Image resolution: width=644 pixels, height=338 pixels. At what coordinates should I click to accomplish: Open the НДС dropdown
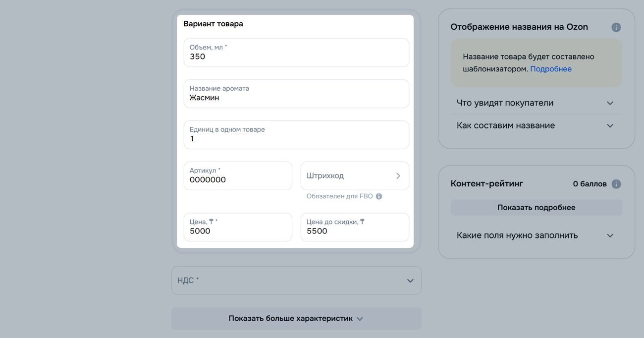(x=296, y=281)
